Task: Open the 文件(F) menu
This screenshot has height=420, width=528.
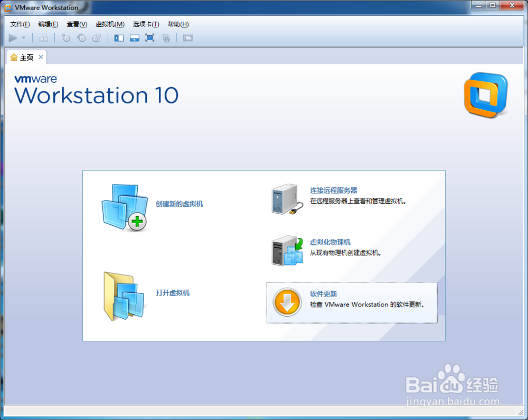Action: (x=20, y=24)
